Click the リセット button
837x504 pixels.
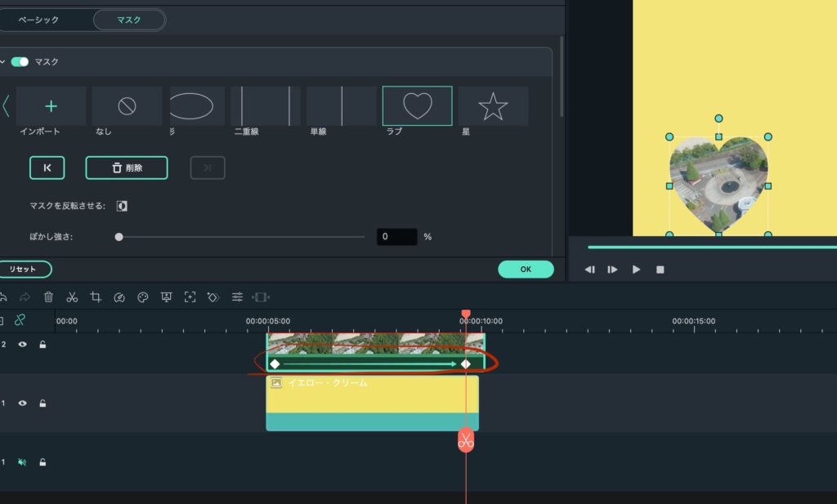click(x=23, y=270)
